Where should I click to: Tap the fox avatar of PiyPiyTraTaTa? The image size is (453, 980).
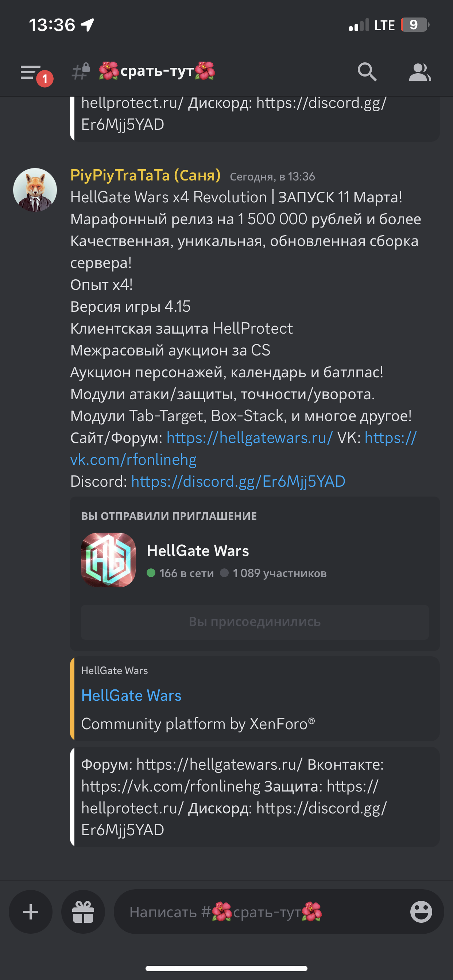point(35,190)
